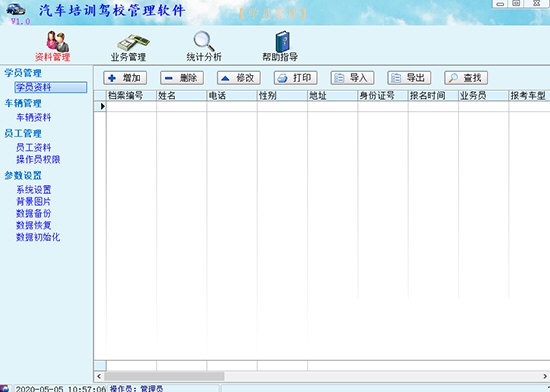
Task: Click the 操作员: 管理员 status text
Action: click(136, 388)
